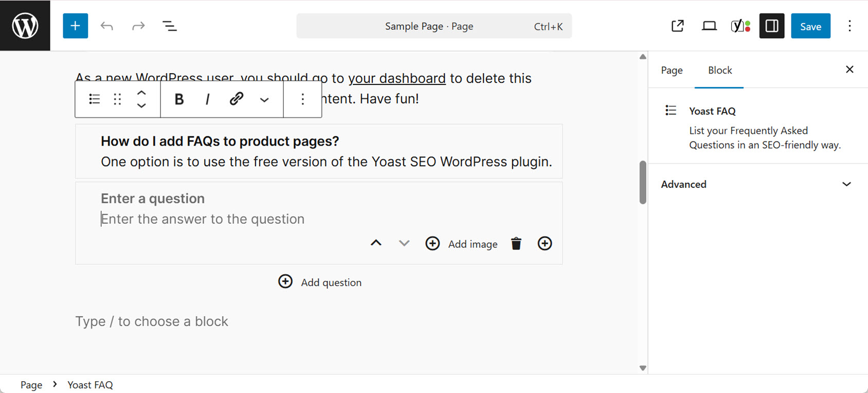Open the editor Options menu
The height and width of the screenshot is (393, 868).
pyautogui.click(x=849, y=26)
